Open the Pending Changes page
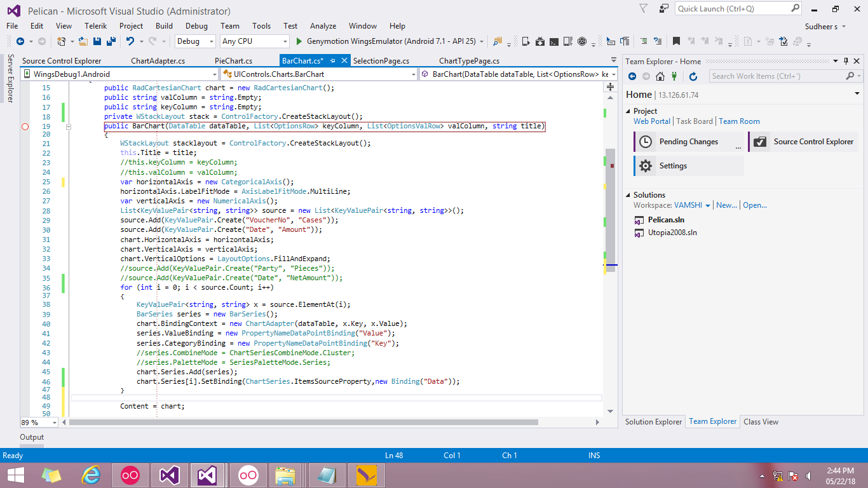The image size is (868, 488). click(x=688, y=142)
